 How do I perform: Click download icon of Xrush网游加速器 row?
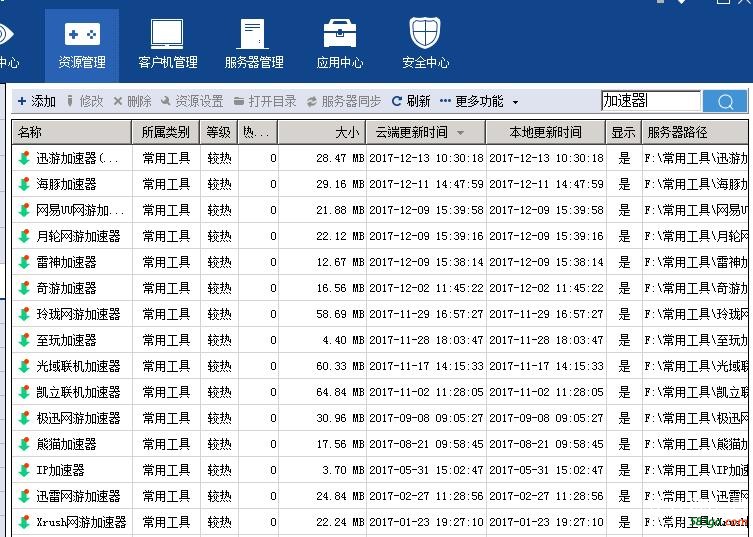click(24, 522)
